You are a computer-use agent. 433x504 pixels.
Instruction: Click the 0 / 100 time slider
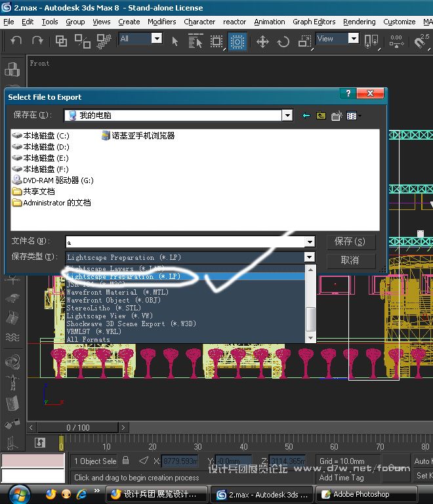pos(78,428)
